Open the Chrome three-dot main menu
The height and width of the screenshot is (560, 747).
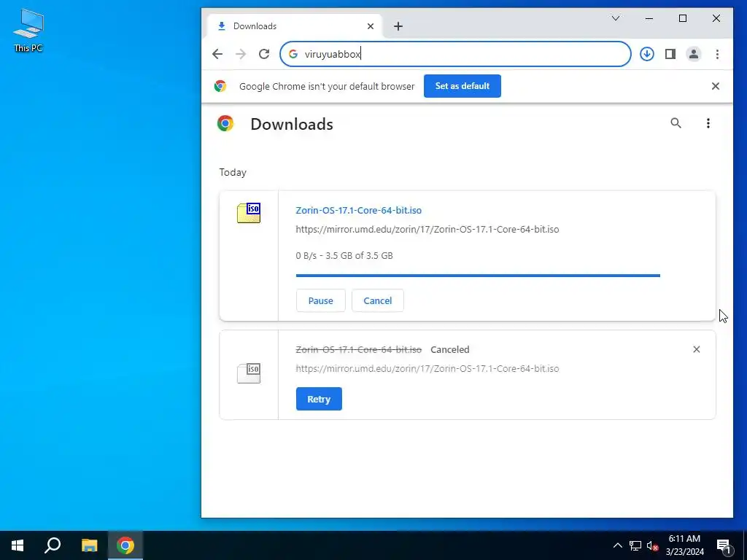(717, 54)
